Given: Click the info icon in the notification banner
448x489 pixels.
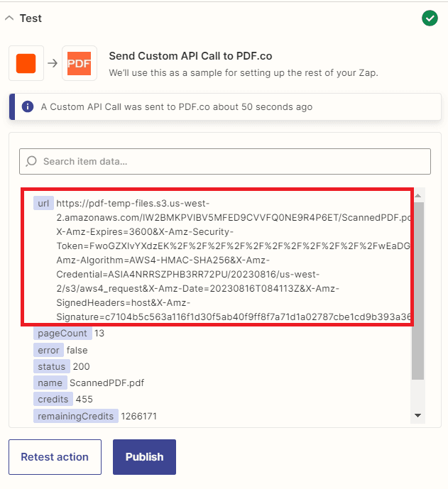Looking at the screenshot, I should (x=28, y=107).
